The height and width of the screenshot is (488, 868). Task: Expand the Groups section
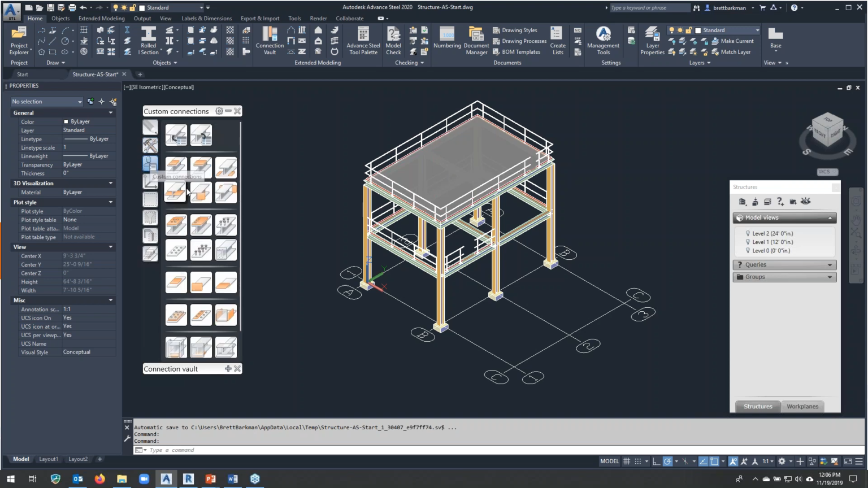coord(784,277)
